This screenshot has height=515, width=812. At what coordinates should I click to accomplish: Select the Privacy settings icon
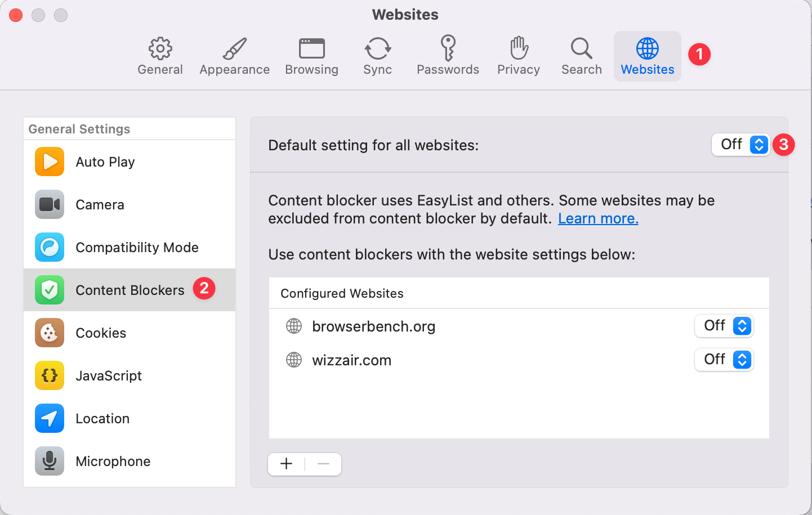518,55
